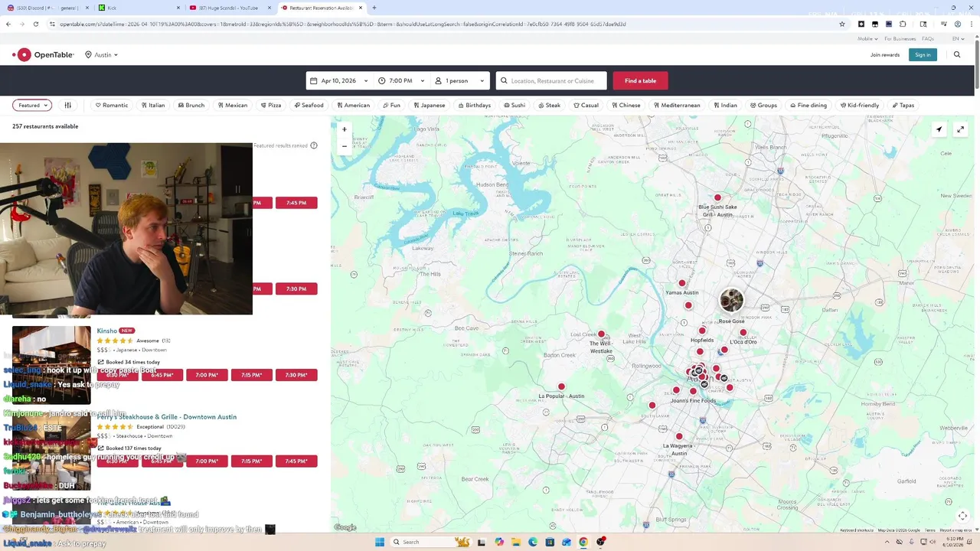Viewport: 980px width, 551px height.
Task: Open the 7:00 PM time dropdown
Action: coord(401,80)
